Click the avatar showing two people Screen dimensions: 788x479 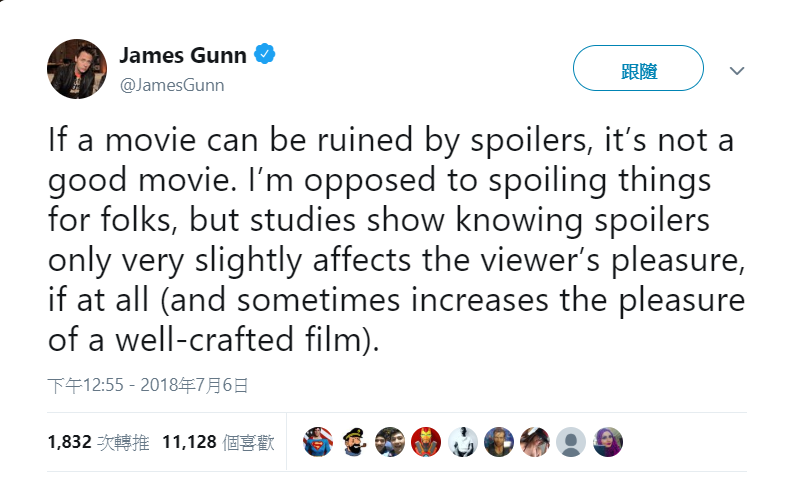(389, 441)
